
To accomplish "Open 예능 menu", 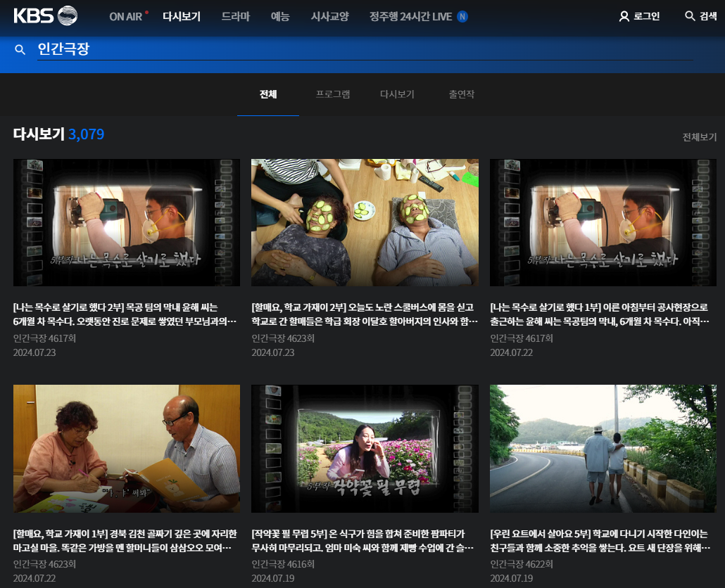I will pos(280,17).
